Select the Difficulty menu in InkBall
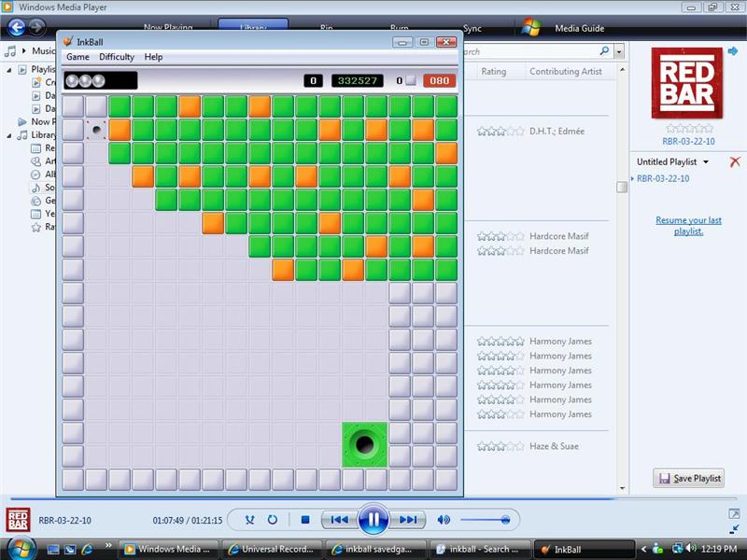 116,57
